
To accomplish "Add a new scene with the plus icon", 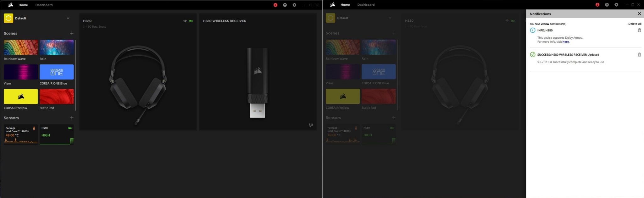I will 72,33.
